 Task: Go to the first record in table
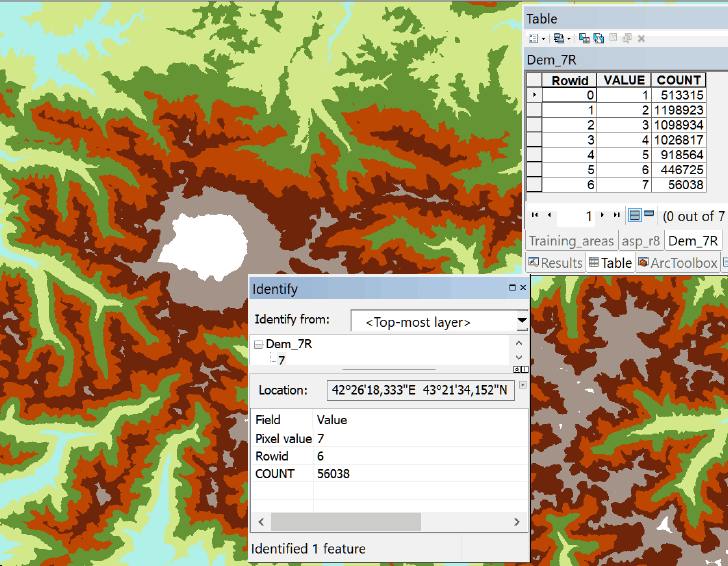tap(535, 215)
